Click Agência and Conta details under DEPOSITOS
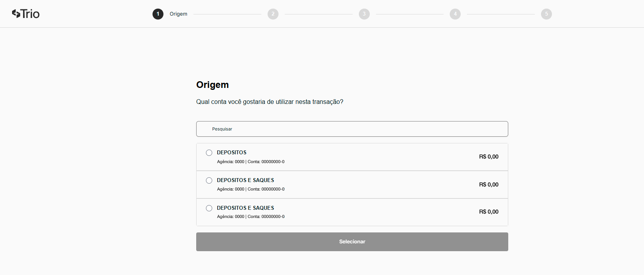 click(x=251, y=162)
